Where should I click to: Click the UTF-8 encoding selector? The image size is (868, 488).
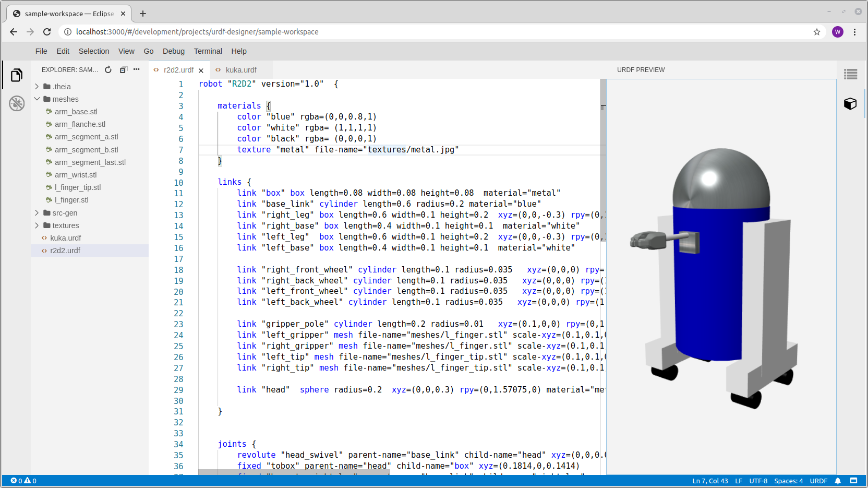click(x=758, y=481)
